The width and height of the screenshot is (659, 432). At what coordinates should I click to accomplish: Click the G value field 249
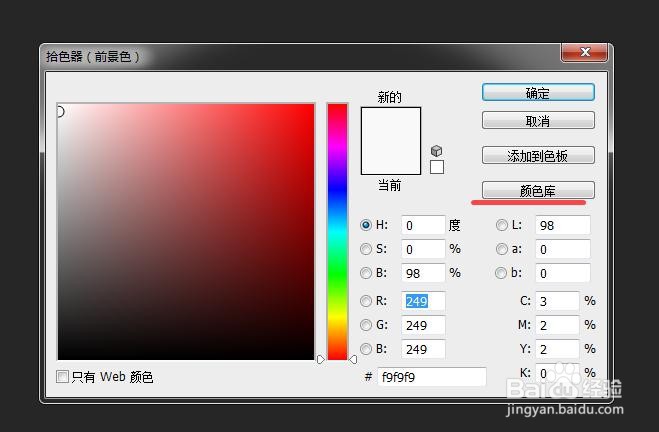(423, 325)
